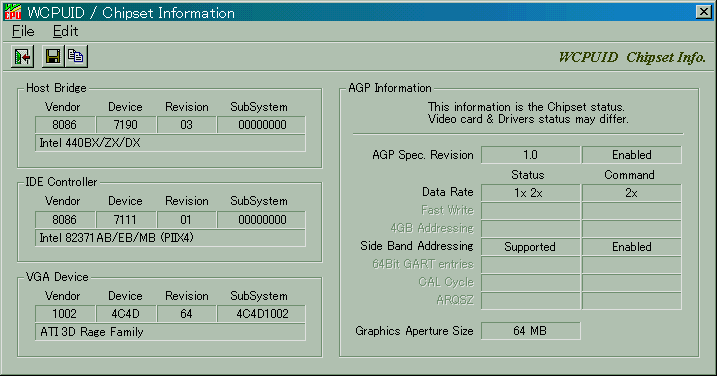Click the Intel 440BX/ZX/DX description field

click(x=170, y=143)
